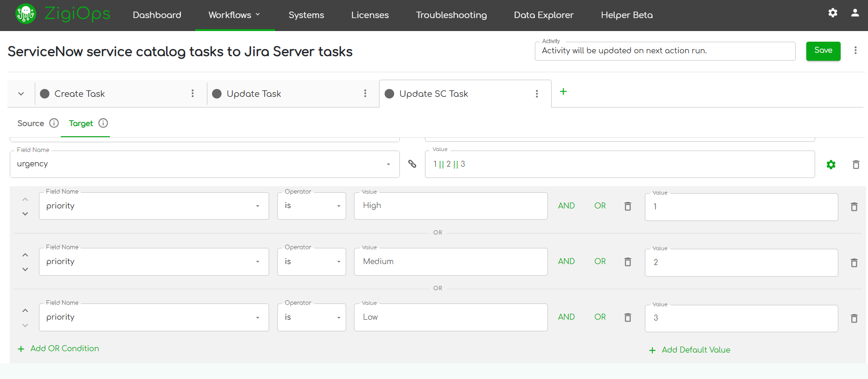868x379 pixels.
Task: Click the ZigiOps octopus logo
Action: pyautogui.click(x=26, y=14)
